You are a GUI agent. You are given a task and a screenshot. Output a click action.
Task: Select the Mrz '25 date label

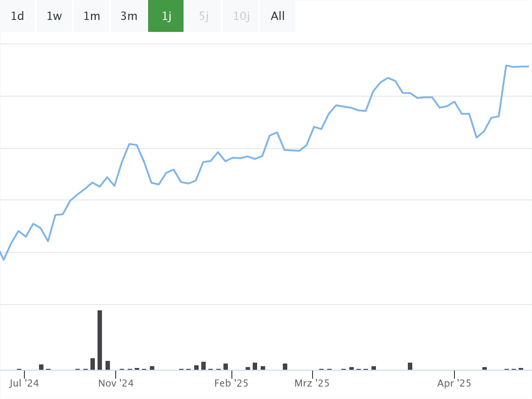[x=312, y=383]
